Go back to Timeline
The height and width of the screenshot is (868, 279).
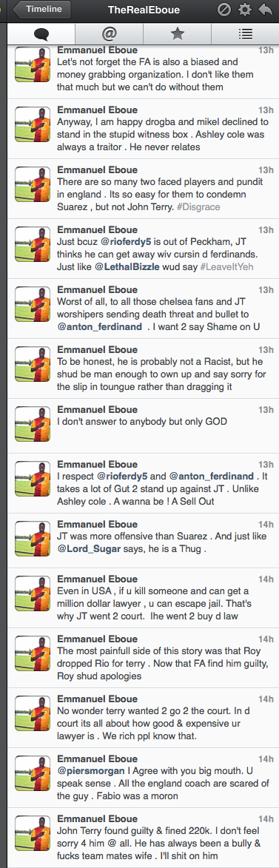tap(41, 9)
